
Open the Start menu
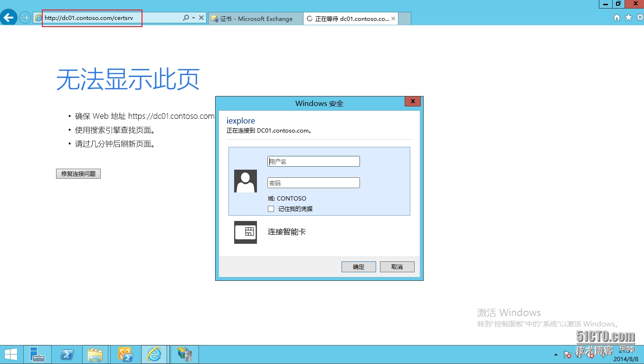coord(10,354)
